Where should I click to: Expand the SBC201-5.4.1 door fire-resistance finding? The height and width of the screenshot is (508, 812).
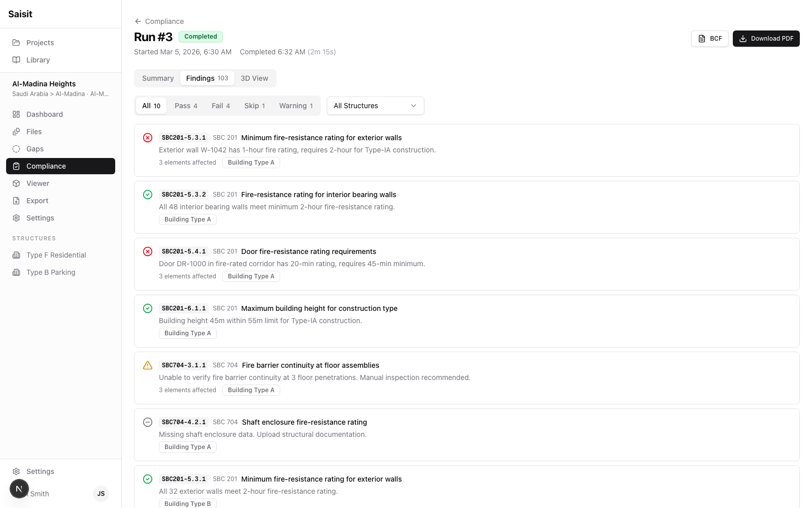point(467,264)
